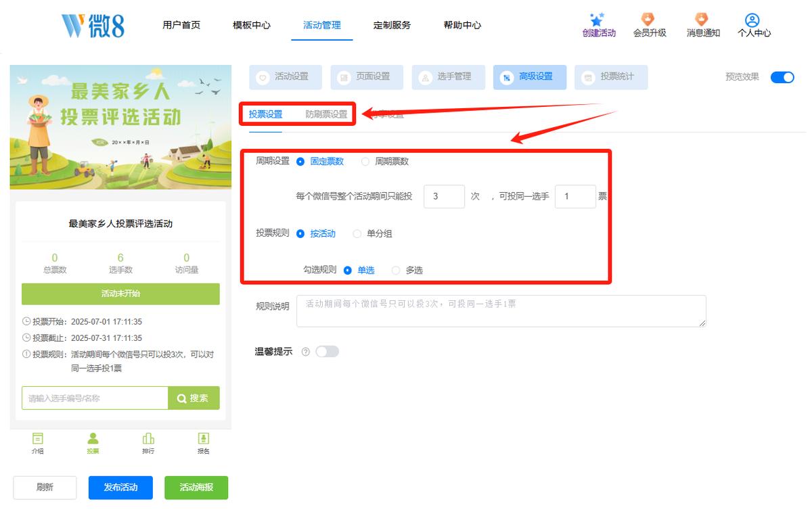Click the magnifier icon in 搜索 button
The width and height of the screenshot is (812, 512).
pyautogui.click(x=181, y=398)
